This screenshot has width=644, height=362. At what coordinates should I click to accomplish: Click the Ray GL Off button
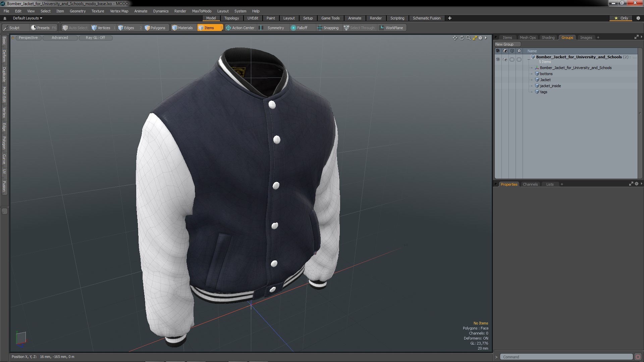tap(95, 38)
